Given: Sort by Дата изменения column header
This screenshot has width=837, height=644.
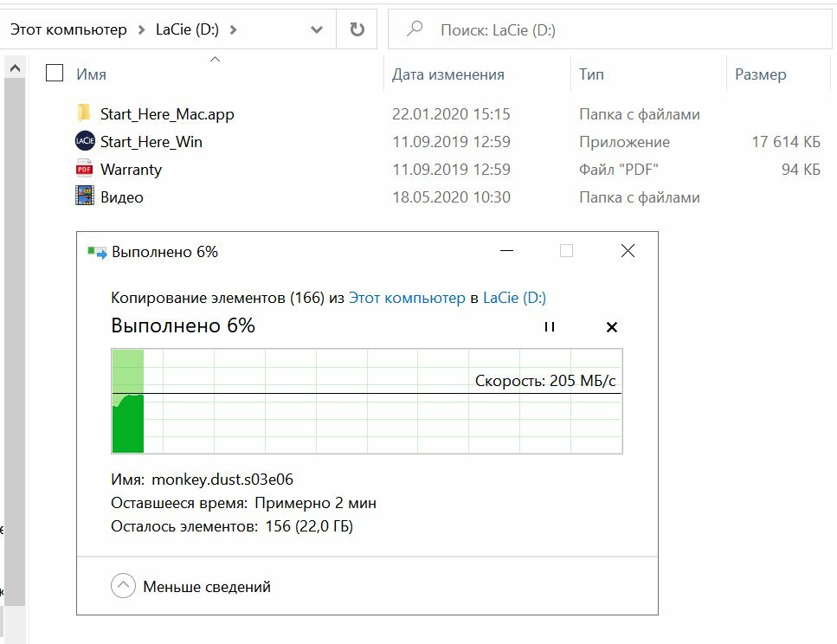Looking at the screenshot, I should tap(448, 74).
